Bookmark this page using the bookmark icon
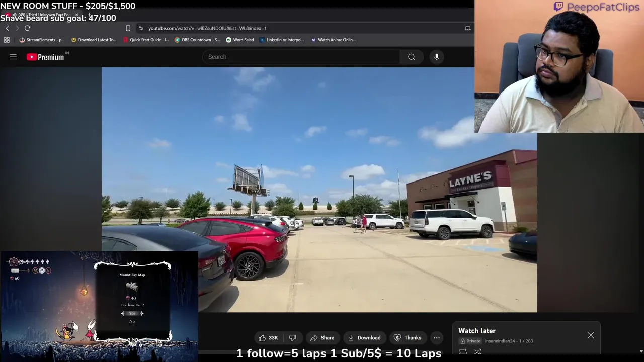This screenshot has height=362, width=644. pyautogui.click(x=128, y=28)
